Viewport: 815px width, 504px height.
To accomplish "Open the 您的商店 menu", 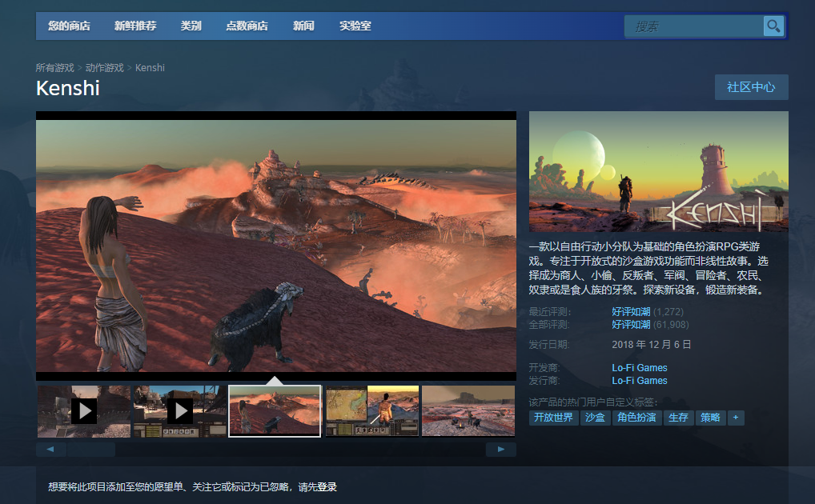I will click(69, 26).
